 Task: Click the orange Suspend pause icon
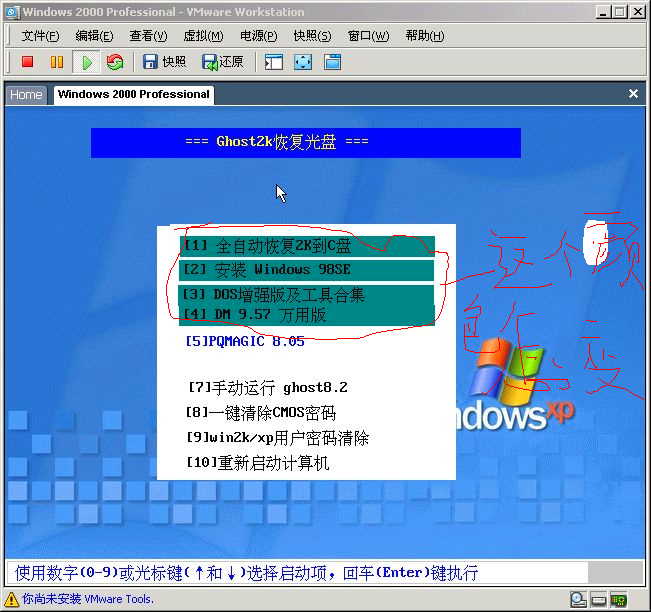tap(56, 62)
